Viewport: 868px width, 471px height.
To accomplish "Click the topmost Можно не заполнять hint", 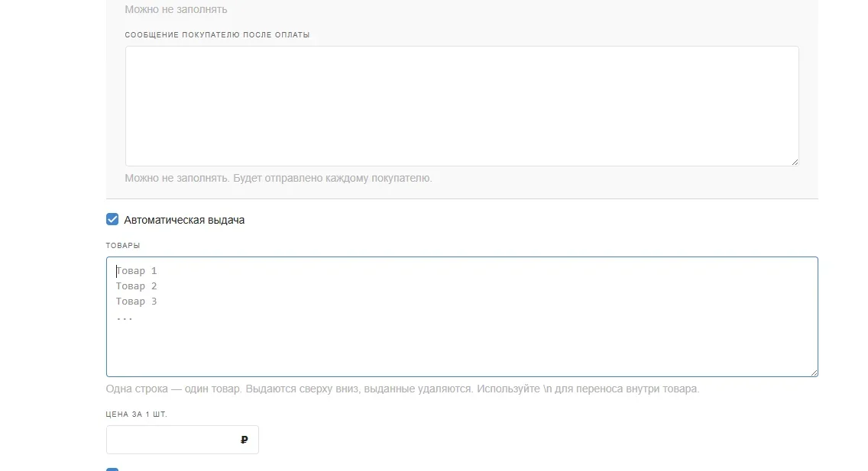I will (176, 10).
